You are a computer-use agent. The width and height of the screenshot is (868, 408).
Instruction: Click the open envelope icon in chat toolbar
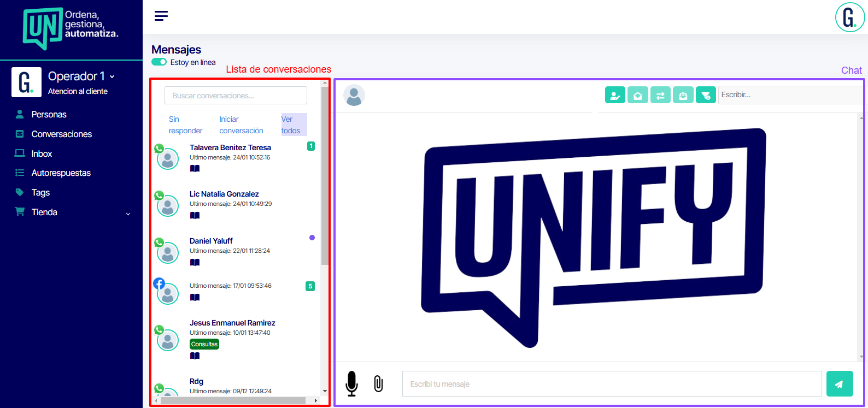point(637,95)
